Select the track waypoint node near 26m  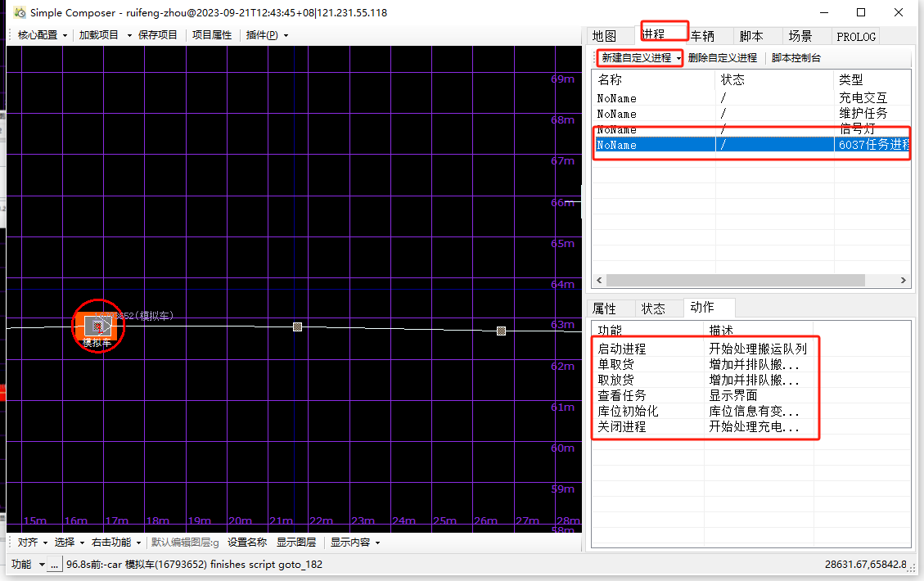point(501,331)
